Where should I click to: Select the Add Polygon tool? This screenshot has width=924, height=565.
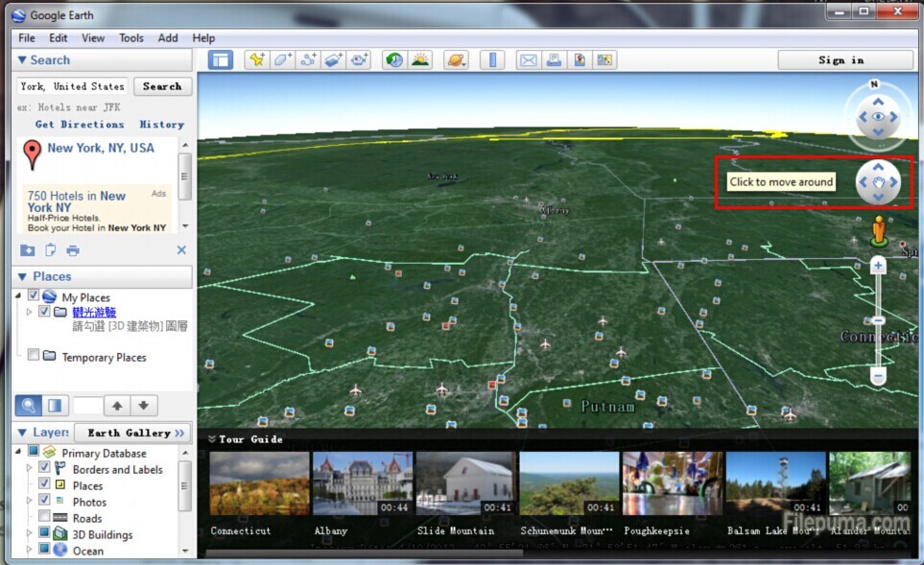point(282,59)
